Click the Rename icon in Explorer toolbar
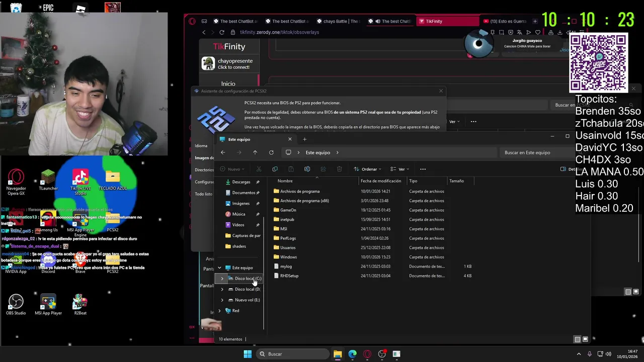Screen dimensions: 644x362 (x=307, y=169)
